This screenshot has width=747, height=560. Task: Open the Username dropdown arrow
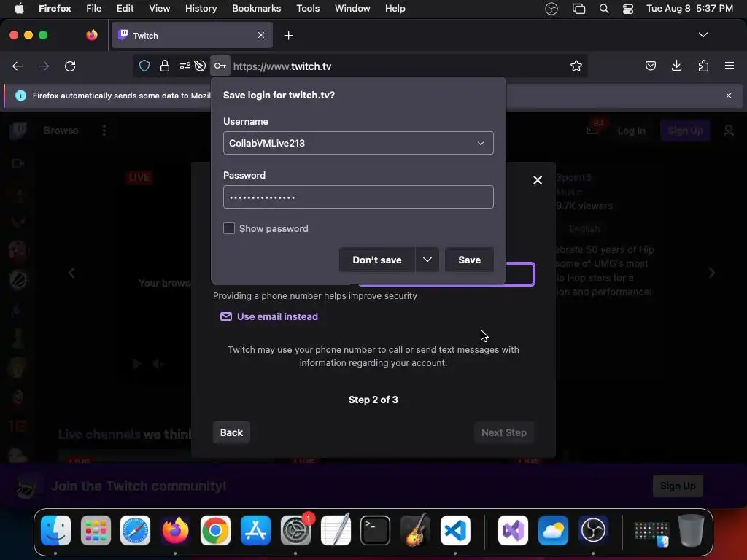click(481, 144)
